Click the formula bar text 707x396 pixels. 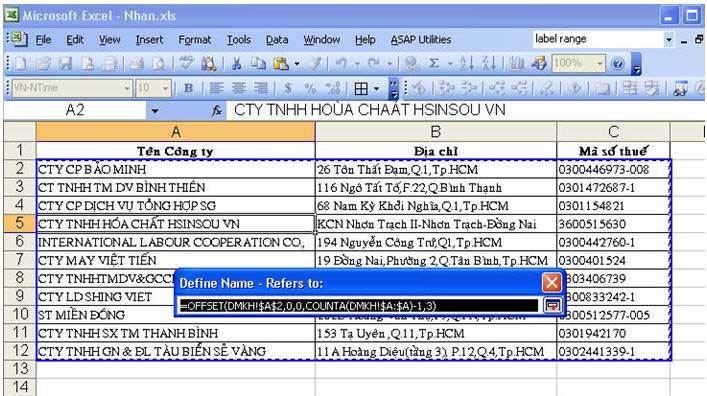370,110
